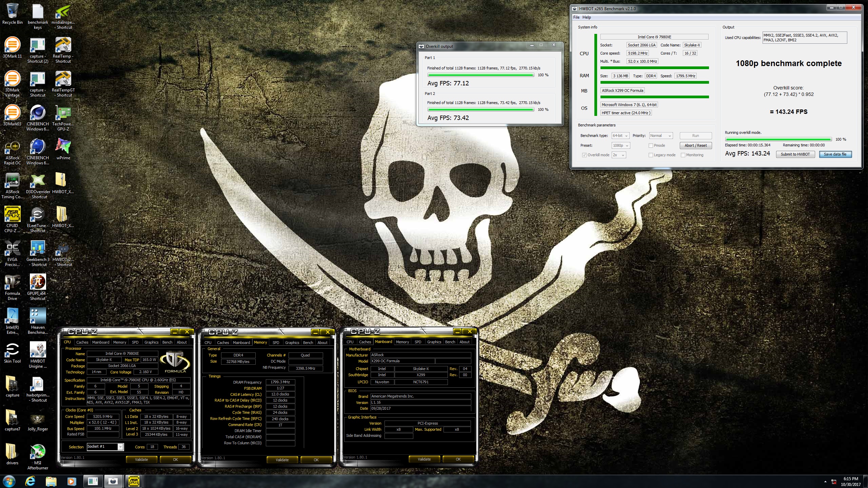
Task: Launch the D3DOverrider shortcut icon
Action: click(38, 186)
